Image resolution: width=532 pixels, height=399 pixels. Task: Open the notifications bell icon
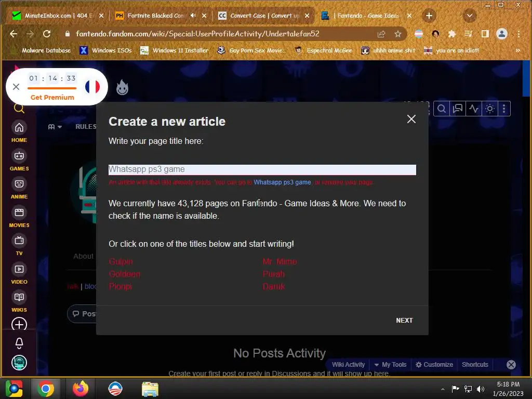19,343
